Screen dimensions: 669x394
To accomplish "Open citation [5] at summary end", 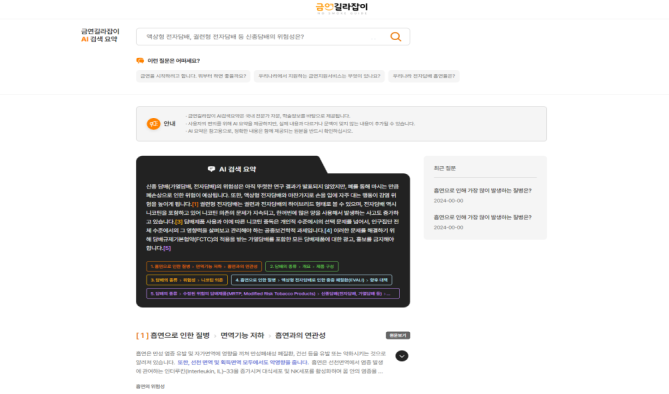I will click(x=167, y=248).
